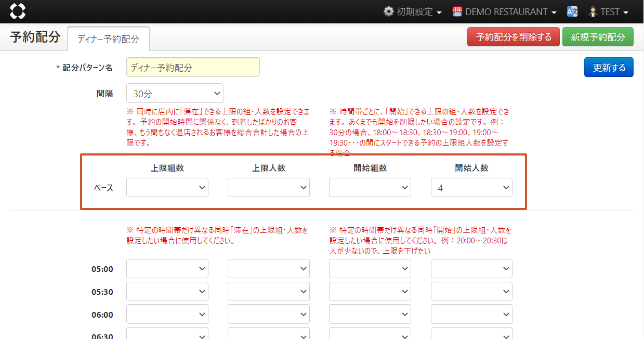The width and height of the screenshot is (644, 339).
Task: Click the app logo in the top bar
Action: [18, 11]
